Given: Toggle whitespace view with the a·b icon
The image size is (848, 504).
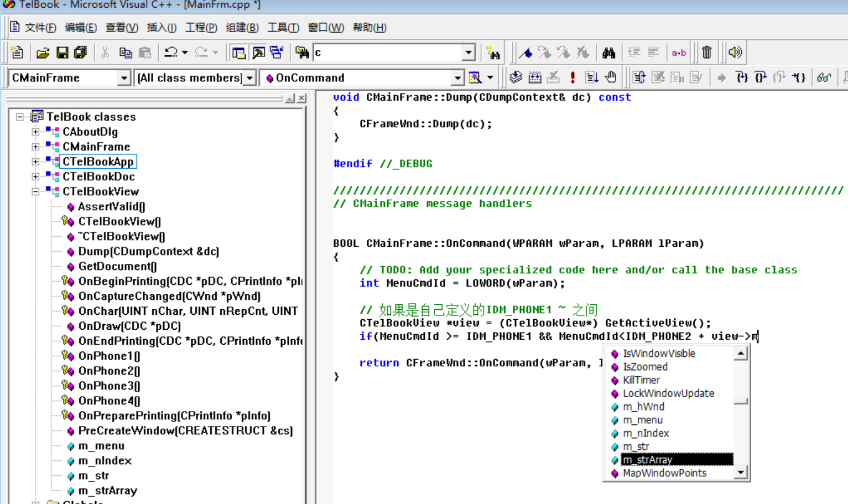Looking at the screenshot, I should point(678,53).
